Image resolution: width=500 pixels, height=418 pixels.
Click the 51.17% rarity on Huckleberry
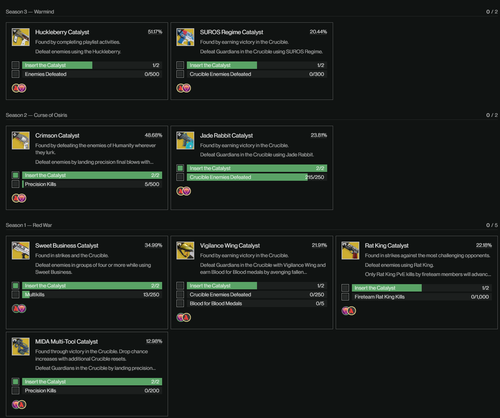pyautogui.click(x=155, y=32)
